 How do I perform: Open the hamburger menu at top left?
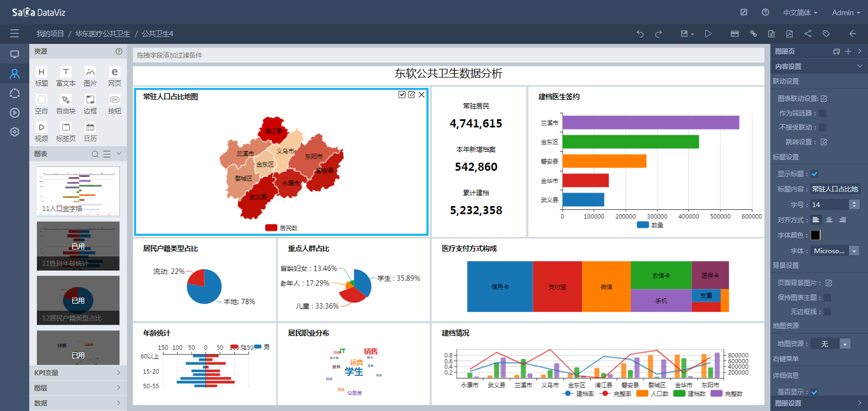click(15, 34)
